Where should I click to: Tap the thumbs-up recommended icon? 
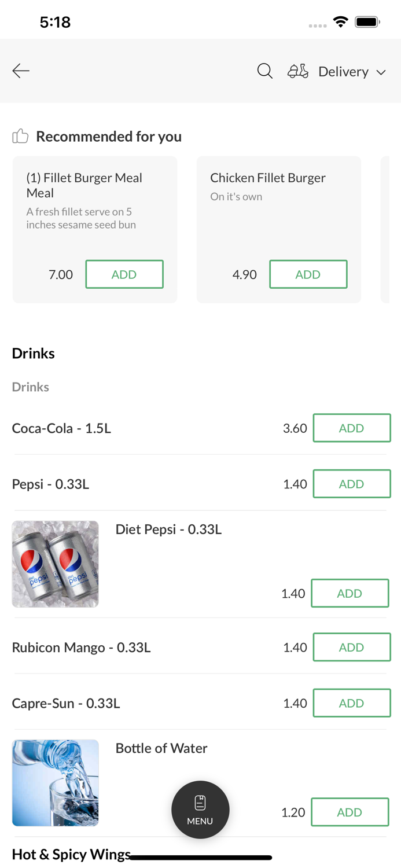coord(20,136)
